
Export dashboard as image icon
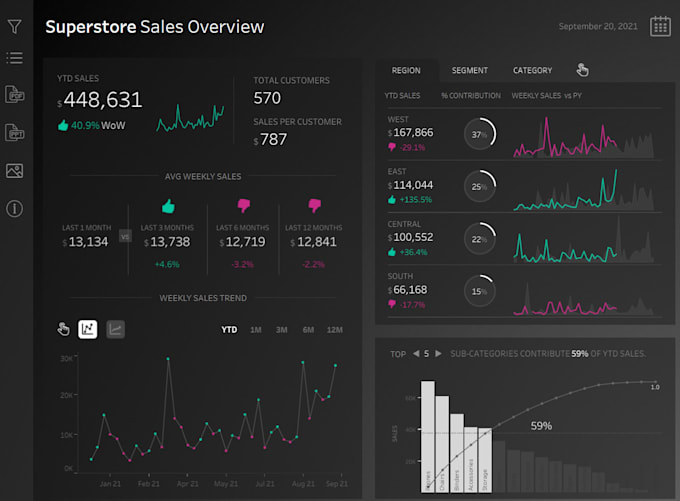click(x=14, y=170)
